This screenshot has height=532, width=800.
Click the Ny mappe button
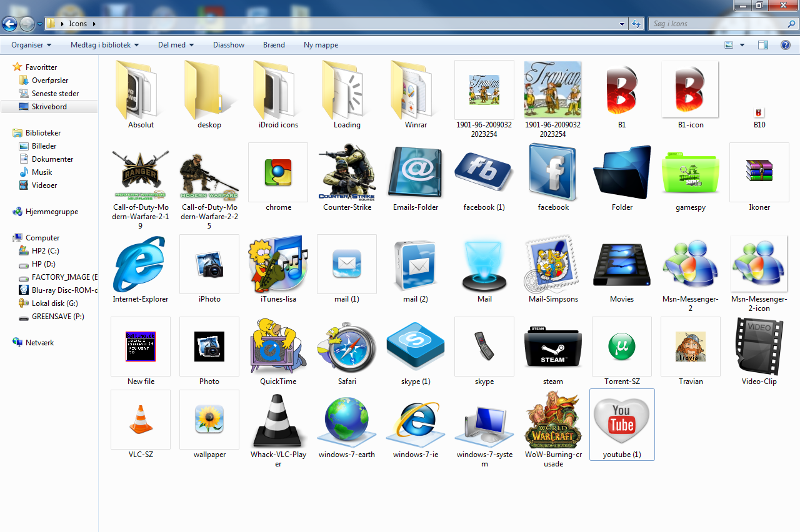321,45
